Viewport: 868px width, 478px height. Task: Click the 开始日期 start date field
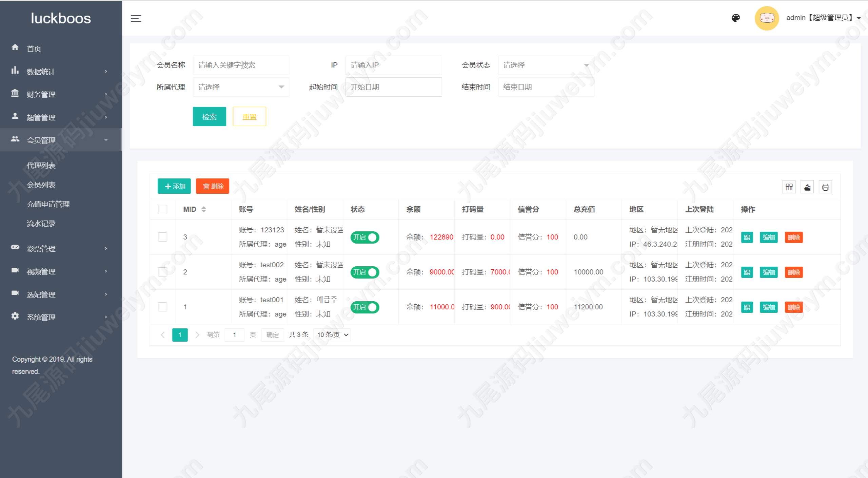pos(393,87)
